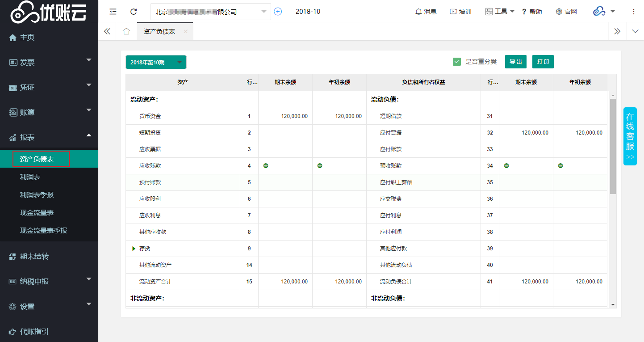The height and width of the screenshot is (342, 644).
Task: Add a new company with plus icon
Action: [x=278, y=12]
